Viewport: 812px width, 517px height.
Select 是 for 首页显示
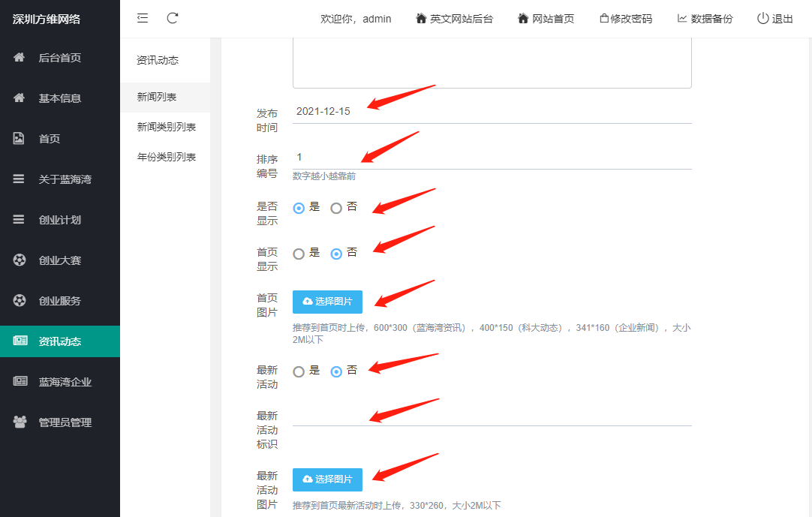click(x=299, y=254)
